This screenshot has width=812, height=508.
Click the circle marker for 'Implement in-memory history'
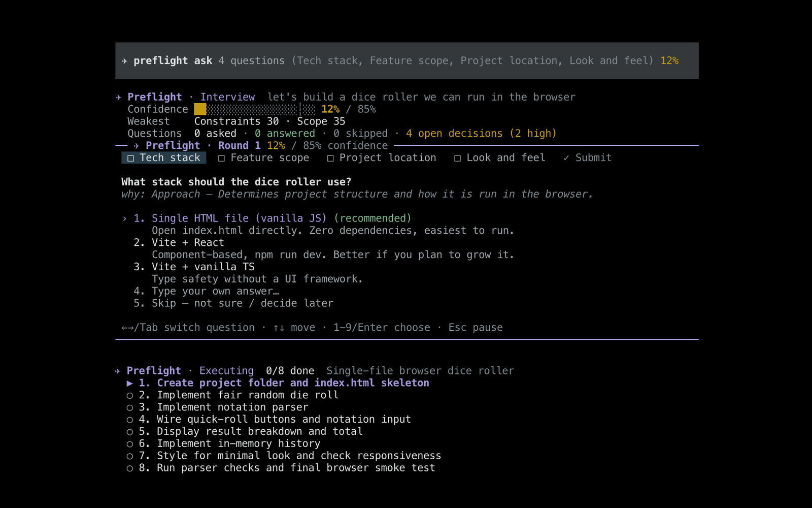(x=130, y=444)
